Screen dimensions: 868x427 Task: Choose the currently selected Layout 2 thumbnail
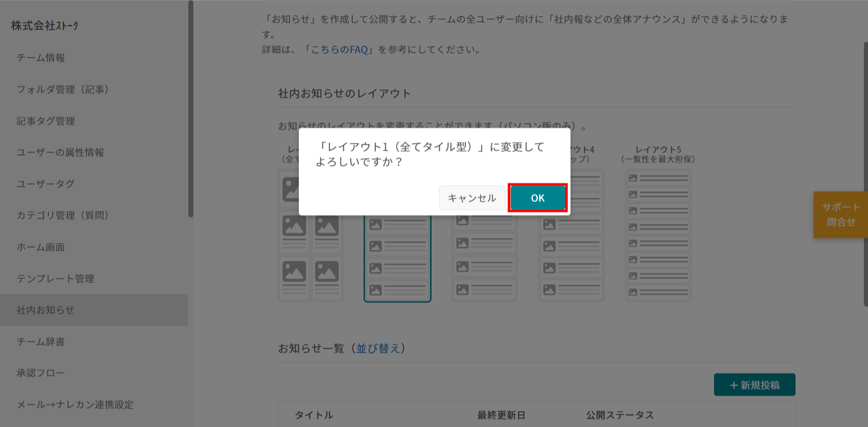397,258
